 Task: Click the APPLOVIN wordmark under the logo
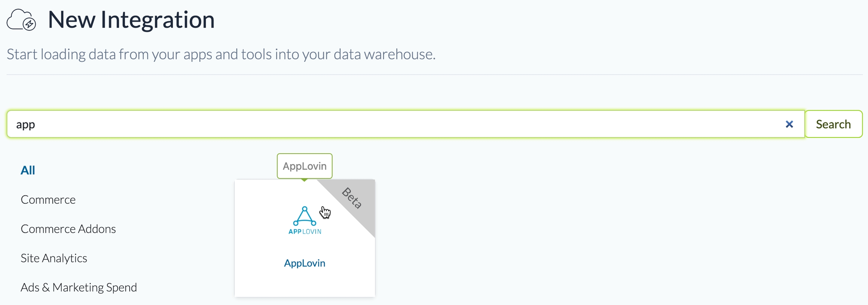(x=304, y=232)
